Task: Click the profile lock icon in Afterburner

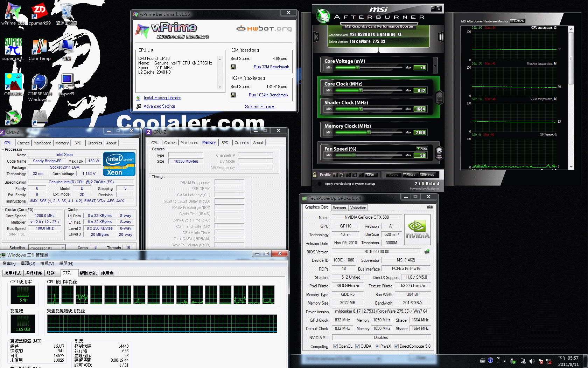Action: 315,175
